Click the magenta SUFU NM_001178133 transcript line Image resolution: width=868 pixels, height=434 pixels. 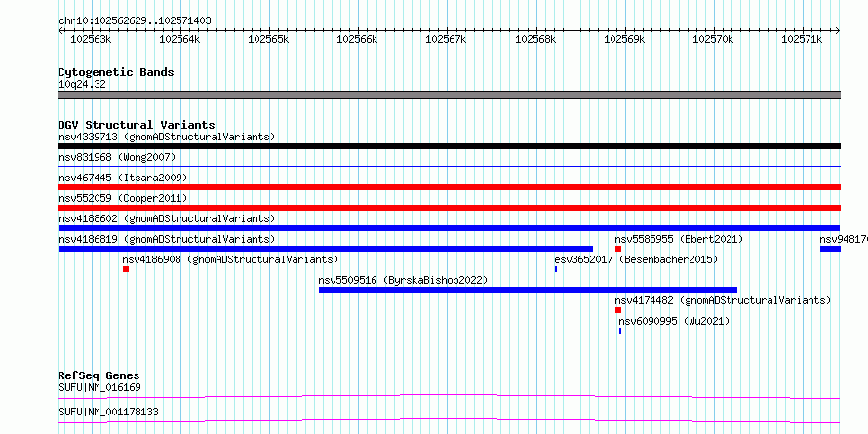449,420
